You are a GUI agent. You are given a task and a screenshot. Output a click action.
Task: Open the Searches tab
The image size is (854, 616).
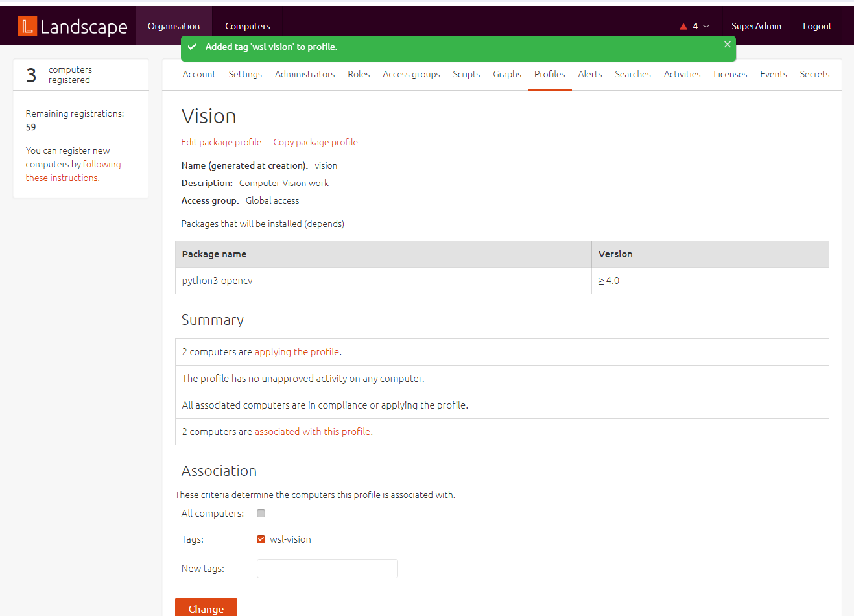(633, 74)
